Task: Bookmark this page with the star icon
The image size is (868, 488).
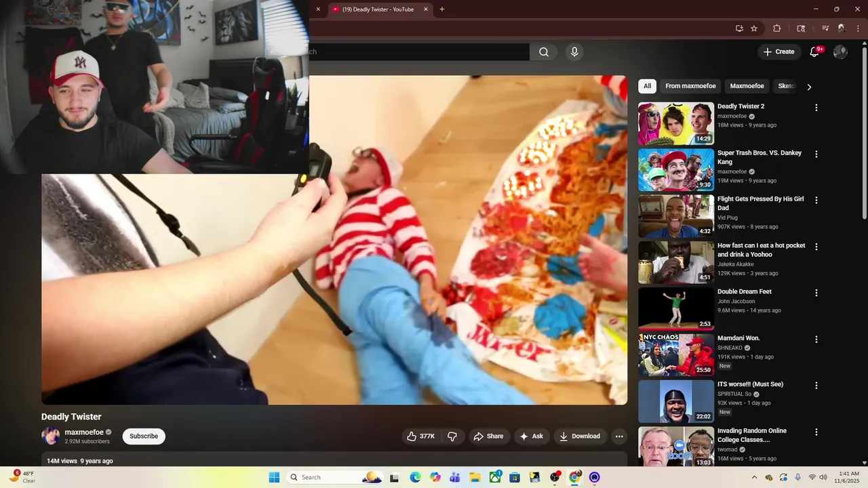Action: point(754,28)
